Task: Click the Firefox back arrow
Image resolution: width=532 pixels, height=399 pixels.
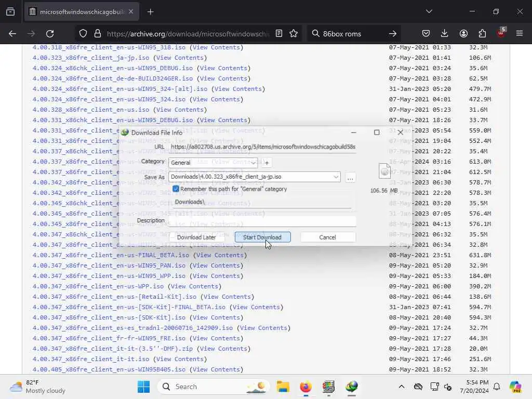Action: (x=12, y=34)
